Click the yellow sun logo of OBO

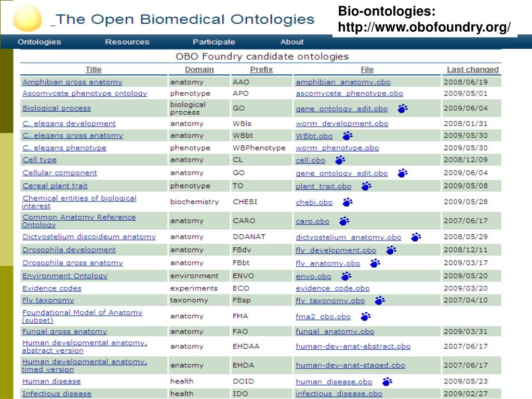28,18
